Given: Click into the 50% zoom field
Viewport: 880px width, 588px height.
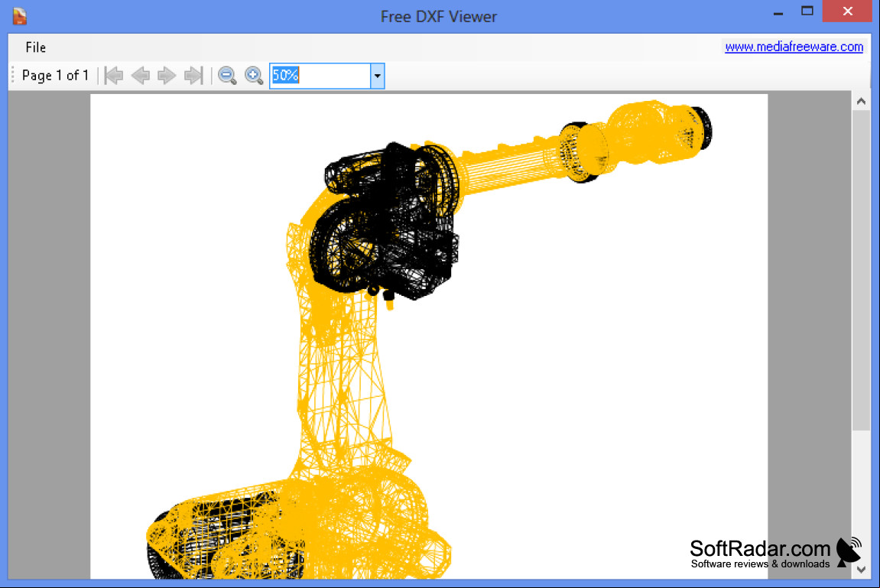Looking at the screenshot, I should coord(320,76).
